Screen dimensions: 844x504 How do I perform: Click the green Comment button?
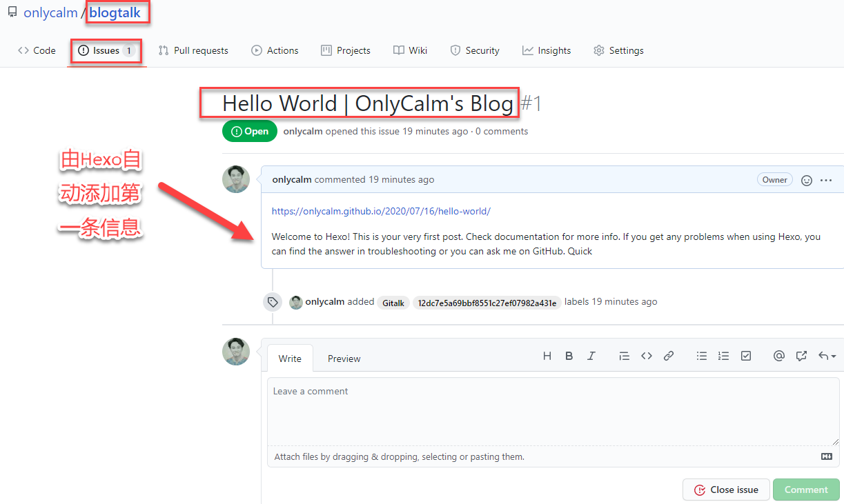click(x=806, y=490)
